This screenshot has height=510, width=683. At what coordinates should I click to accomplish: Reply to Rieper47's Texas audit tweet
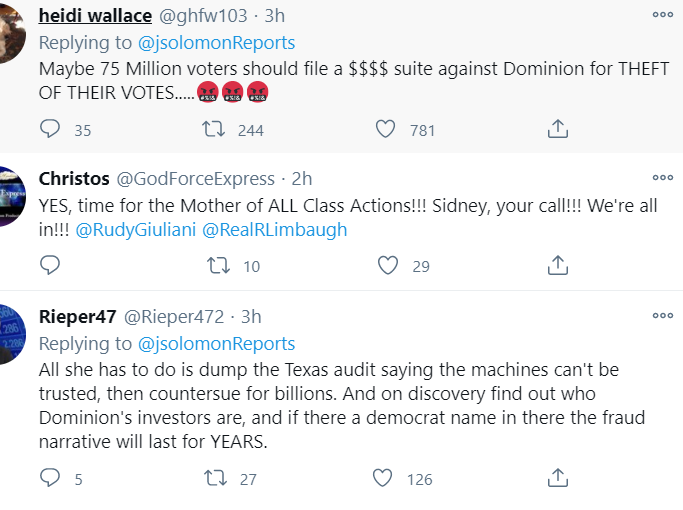(x=50, y=479)
